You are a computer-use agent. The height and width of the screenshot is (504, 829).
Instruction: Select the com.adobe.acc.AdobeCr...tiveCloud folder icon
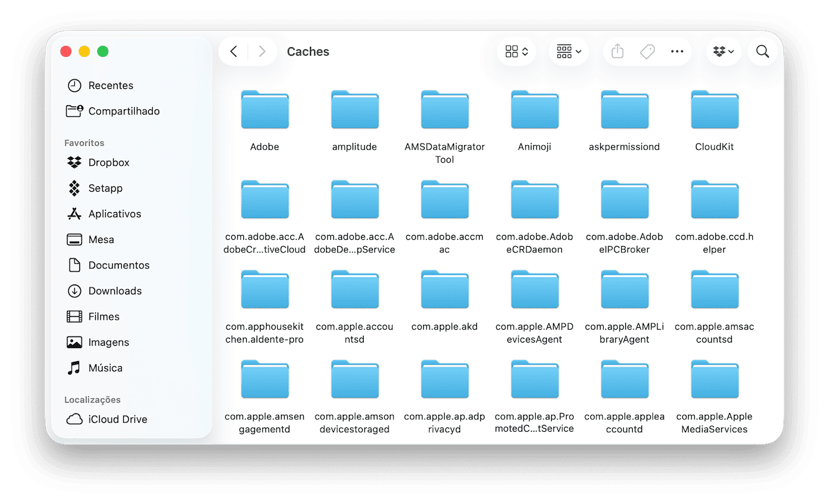[x=265, y=199]
